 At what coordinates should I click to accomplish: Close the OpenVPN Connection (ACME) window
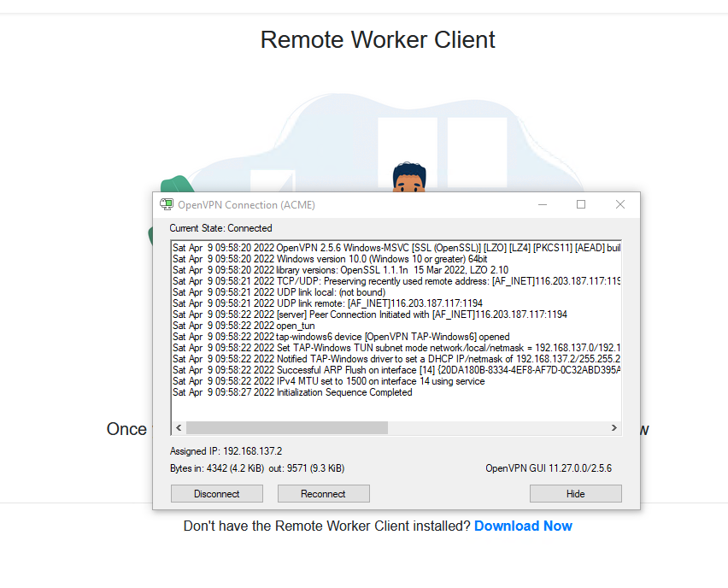(x=620, y=204)
